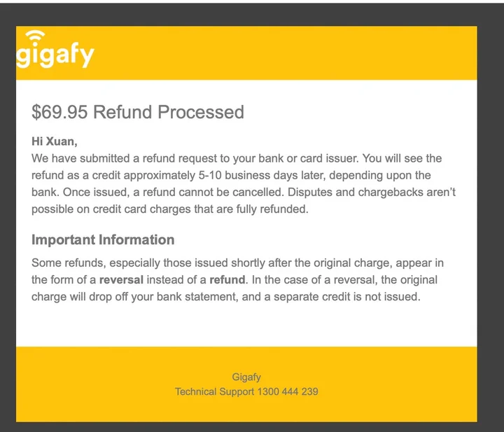Click the bold word refund
The height and width of the screenshot is (432, 504).
(227, 280)
